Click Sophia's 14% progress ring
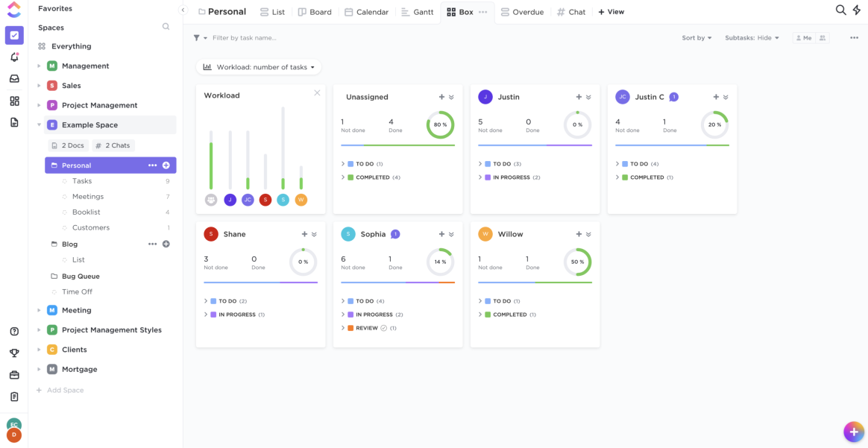This screenshot has height=448, width=868. pos(440,262)
